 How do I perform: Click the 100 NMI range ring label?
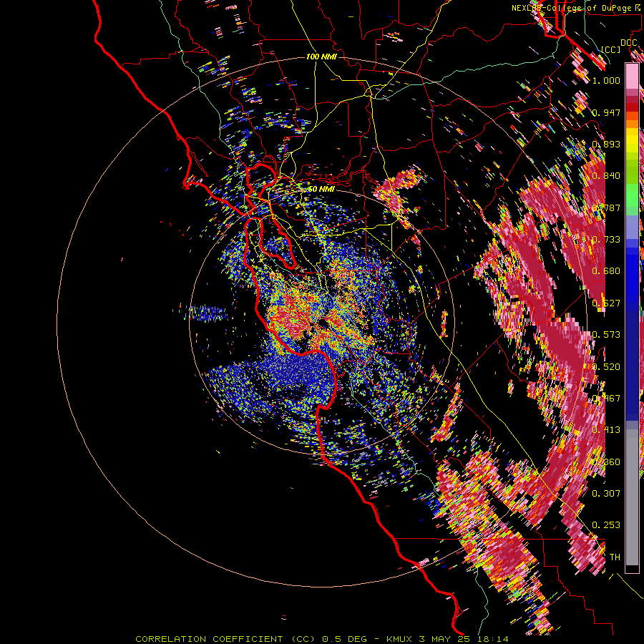coord(321,57)
